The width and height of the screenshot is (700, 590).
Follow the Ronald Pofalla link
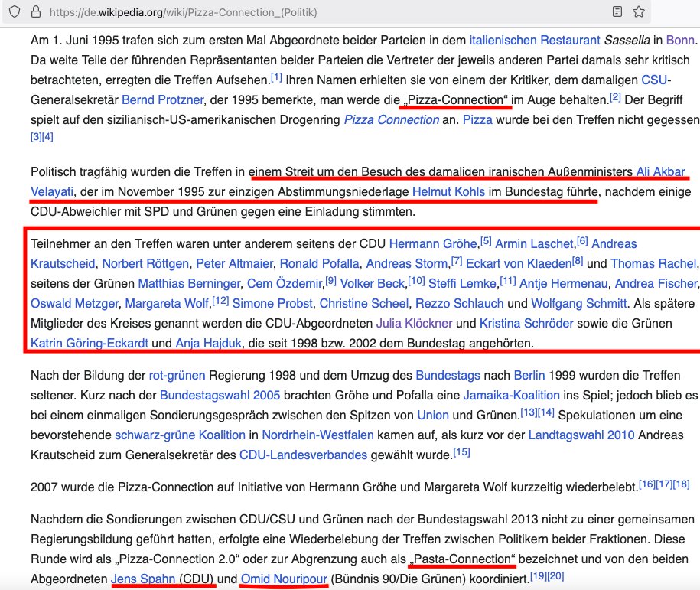(319, 263)
